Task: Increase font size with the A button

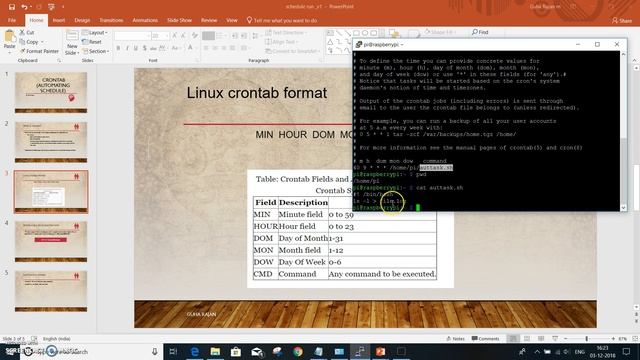Action: [175, 36]
